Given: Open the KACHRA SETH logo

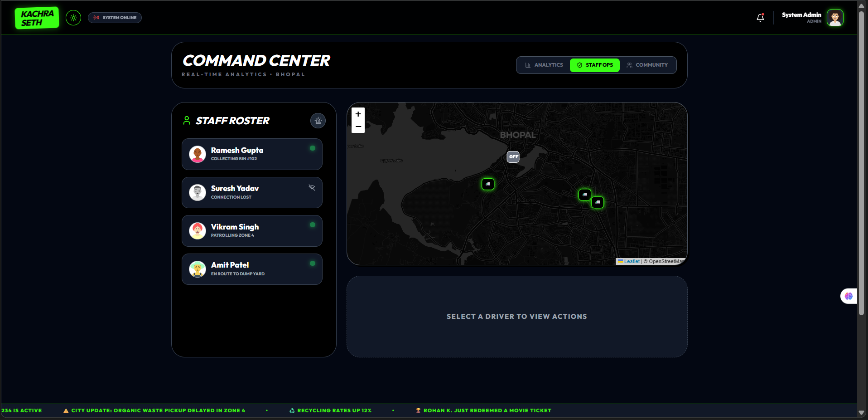Looking at the screenshot, I should pyautogui.click(x=36, y=18).
